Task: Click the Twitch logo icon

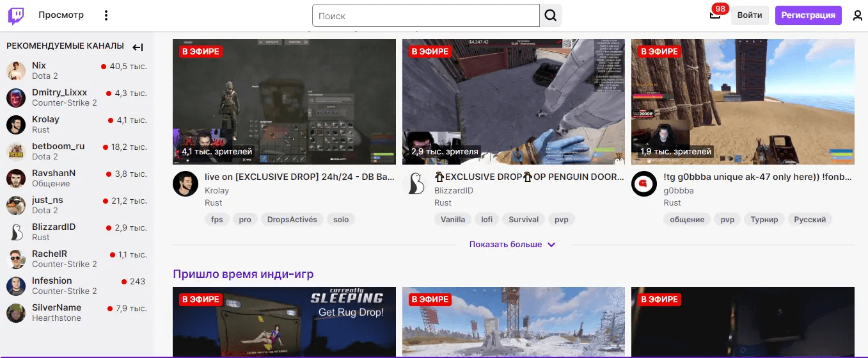Action: tap(16, 15)
